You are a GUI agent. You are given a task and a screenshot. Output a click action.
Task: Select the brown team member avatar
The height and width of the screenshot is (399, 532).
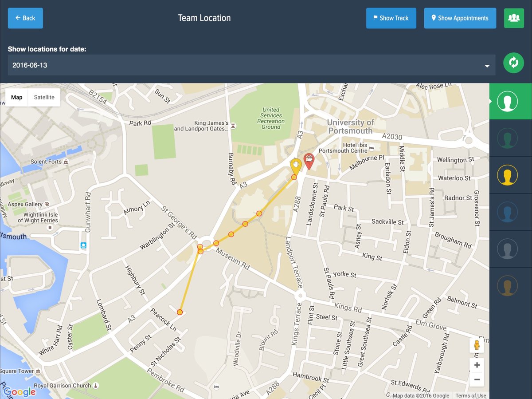pyautogui.click(x=508, y=286)
